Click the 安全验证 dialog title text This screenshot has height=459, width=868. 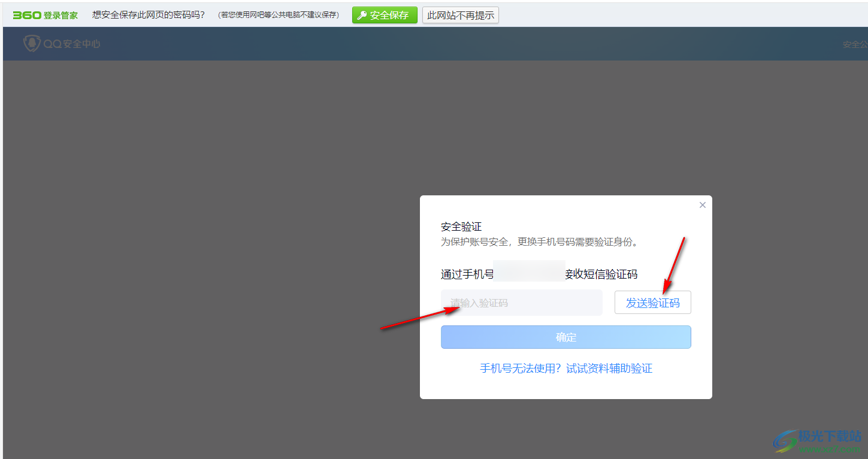point(461,227)
